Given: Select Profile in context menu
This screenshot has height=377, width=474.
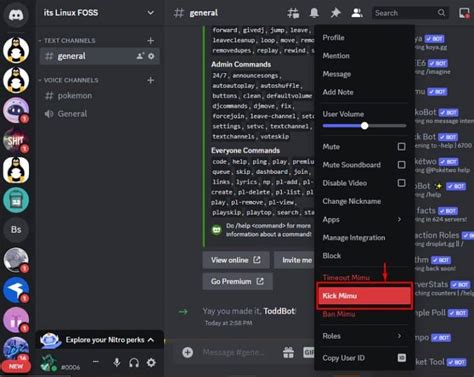Looking at the screenshot, I should pyautogui.click(x=364, y=38).
